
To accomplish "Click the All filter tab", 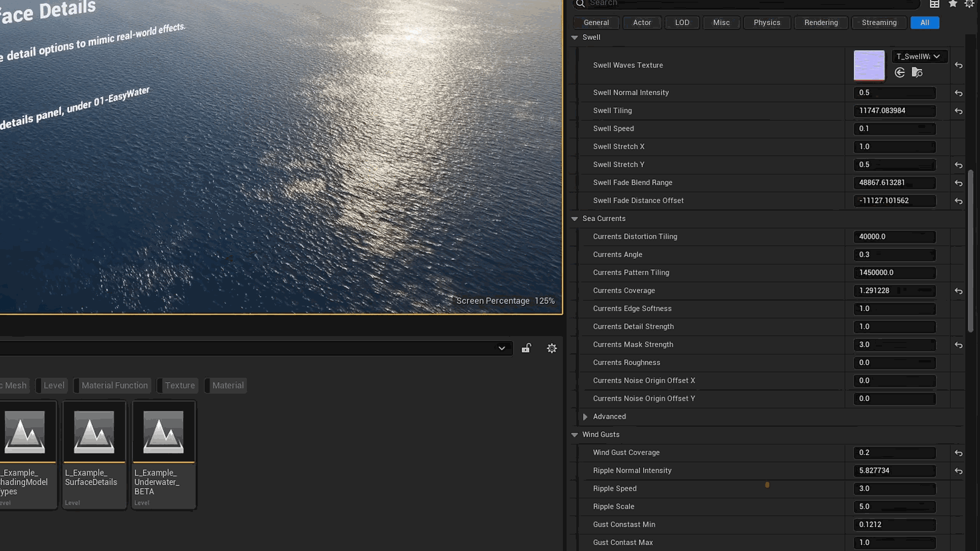I will coord(925,23).
